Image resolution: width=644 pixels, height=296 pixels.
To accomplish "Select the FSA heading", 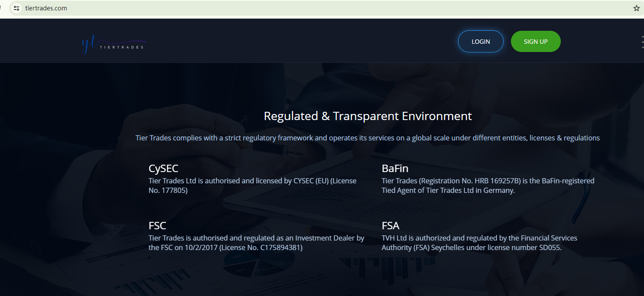I will click(390, 226).
